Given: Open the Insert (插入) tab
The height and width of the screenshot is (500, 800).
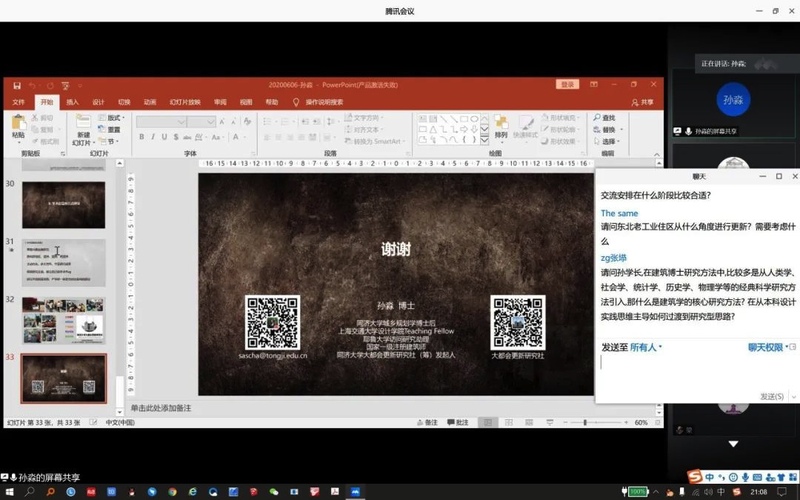Looking at the screenshot, I should click(72, 102).
